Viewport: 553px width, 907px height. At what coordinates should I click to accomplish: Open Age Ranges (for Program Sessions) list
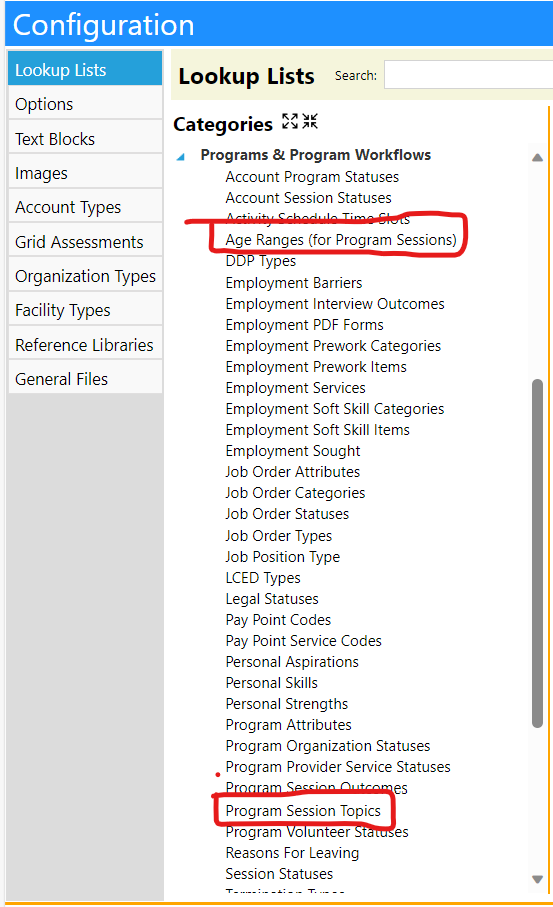click(341, 239)
